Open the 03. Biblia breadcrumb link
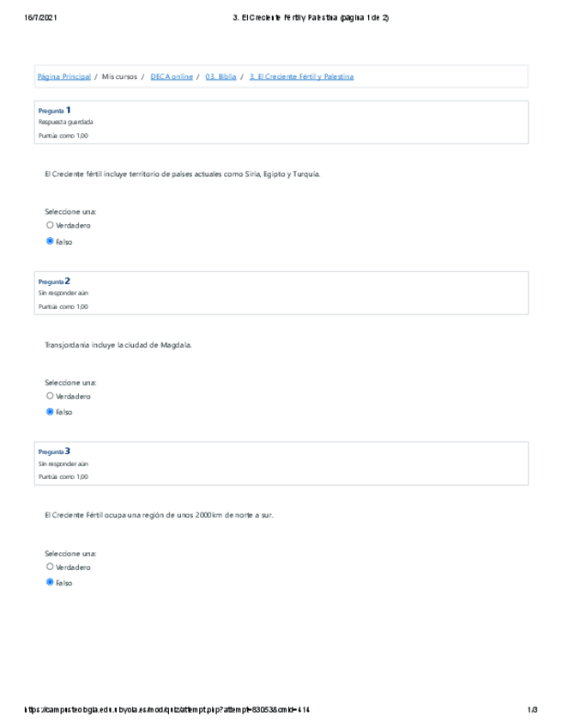 pyautogui.click(x=221, y=77)
